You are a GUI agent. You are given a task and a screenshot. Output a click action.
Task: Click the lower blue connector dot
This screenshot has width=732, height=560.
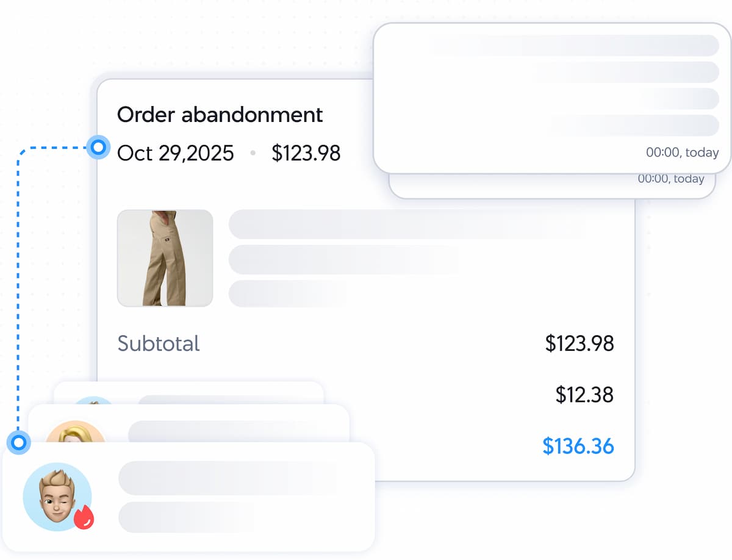tap(19, 442)
